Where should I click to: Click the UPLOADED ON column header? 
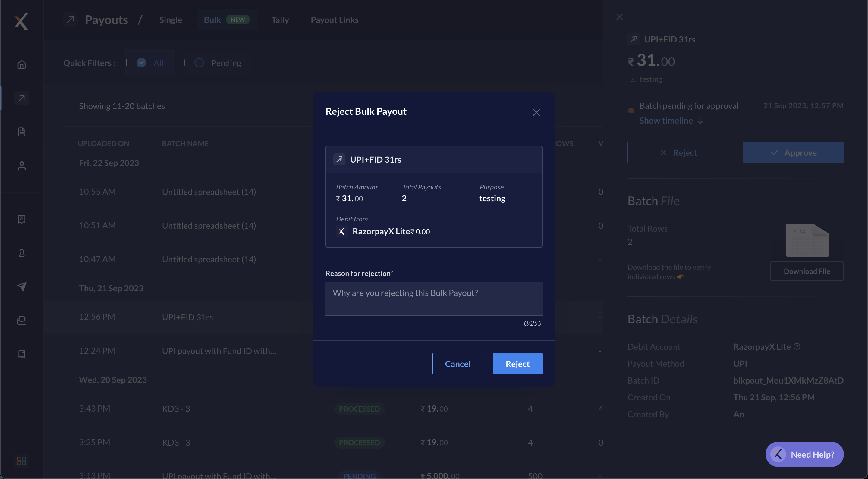[103, 143]
